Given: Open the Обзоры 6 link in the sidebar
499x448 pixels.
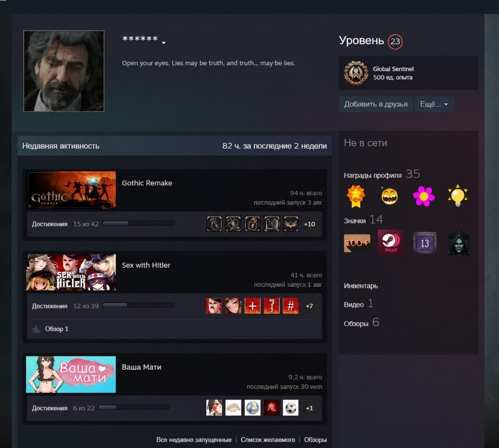Looking at the screenshot, I should coord(361,323).
